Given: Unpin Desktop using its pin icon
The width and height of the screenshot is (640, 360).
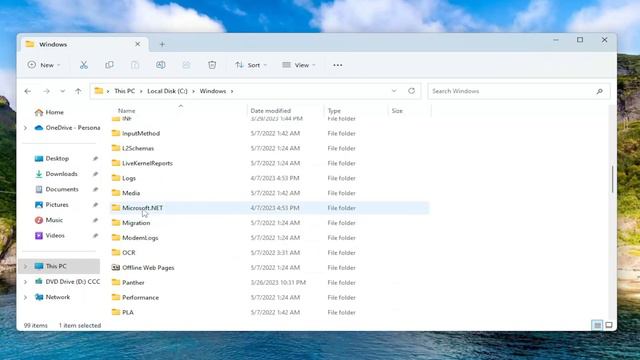Looking at the screenshot, I should coord(95,158).
